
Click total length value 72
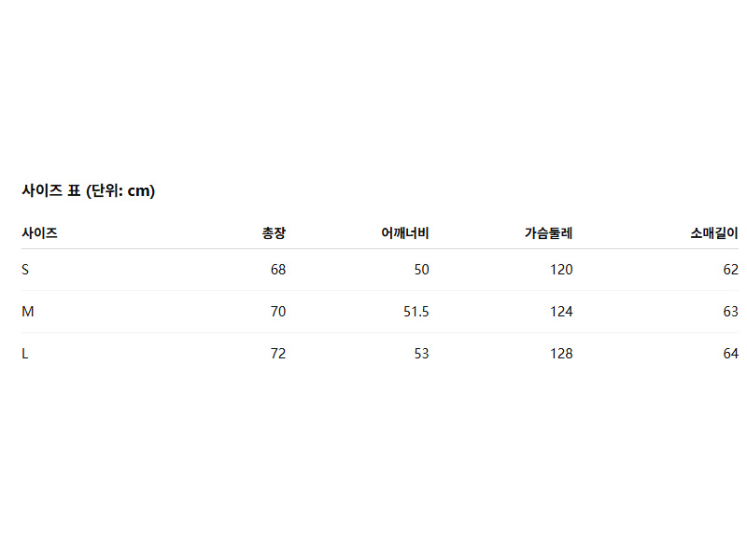277,354
